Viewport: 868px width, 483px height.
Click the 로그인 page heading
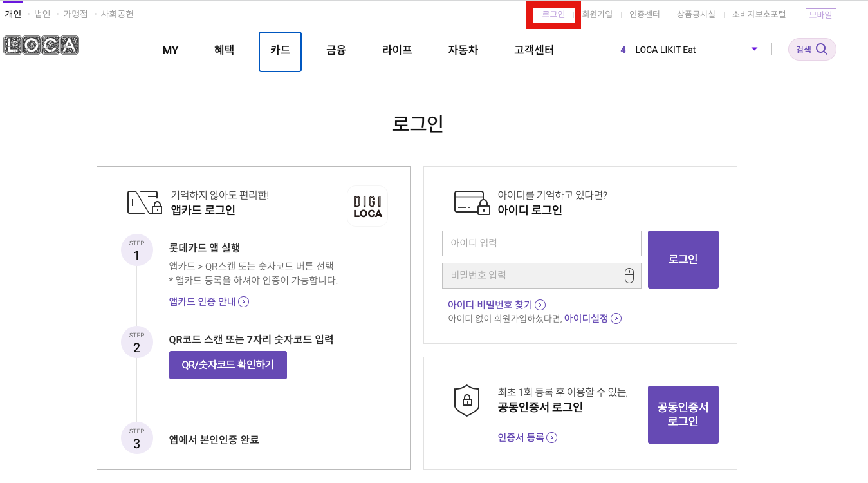(x=418, y=124)
